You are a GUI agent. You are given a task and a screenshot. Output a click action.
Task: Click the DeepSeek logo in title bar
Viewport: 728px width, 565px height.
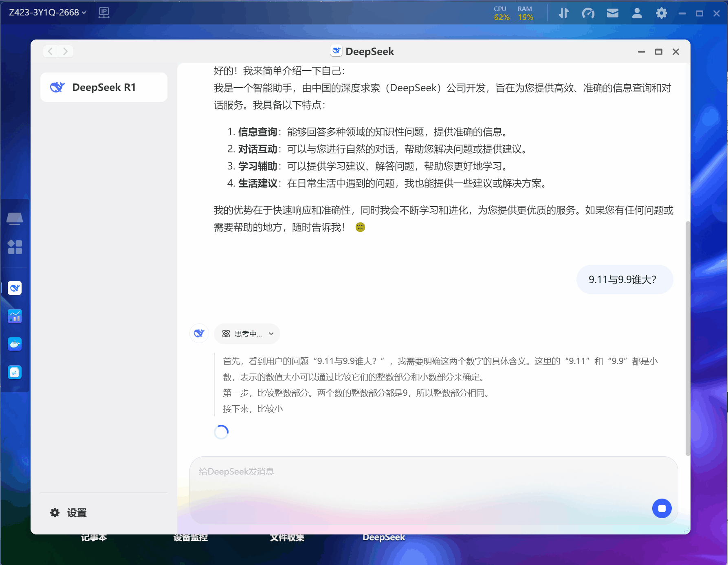point(337,51)
